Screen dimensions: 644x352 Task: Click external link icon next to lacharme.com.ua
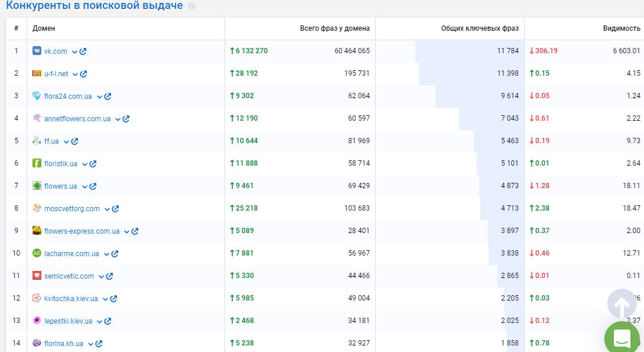[115, 254]
